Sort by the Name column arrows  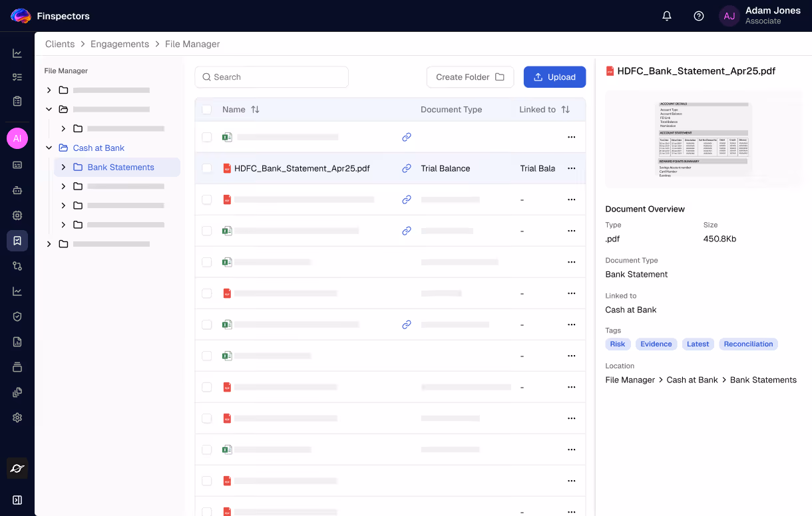[255, 109]
